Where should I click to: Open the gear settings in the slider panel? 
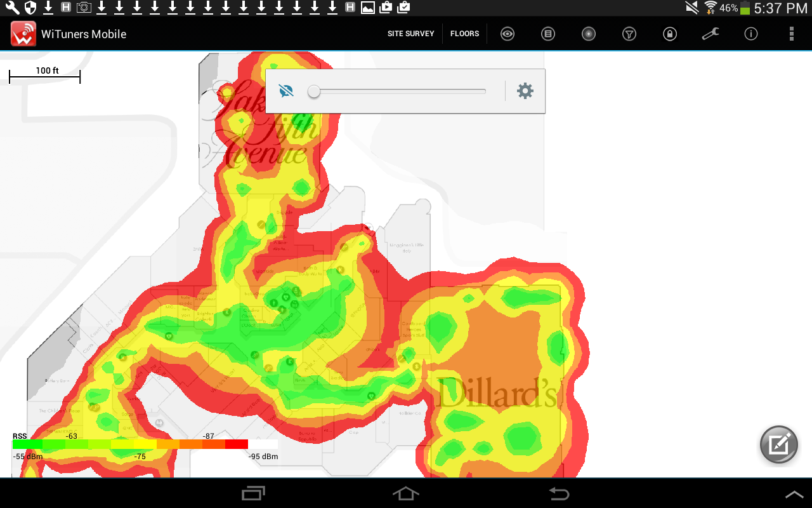coord(525,91)
